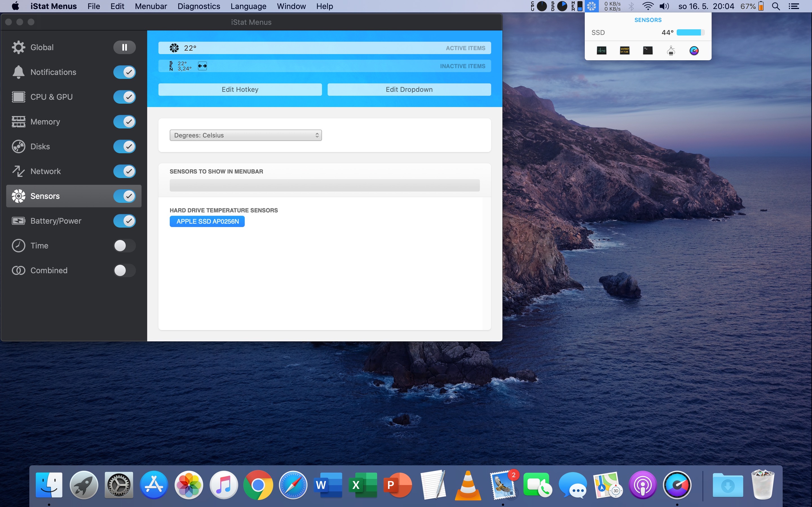Open the Menubar menu

[151, 6]
